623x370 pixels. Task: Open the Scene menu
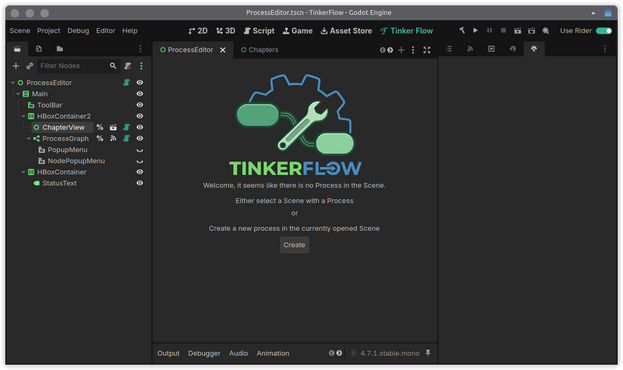click(19, 31)
